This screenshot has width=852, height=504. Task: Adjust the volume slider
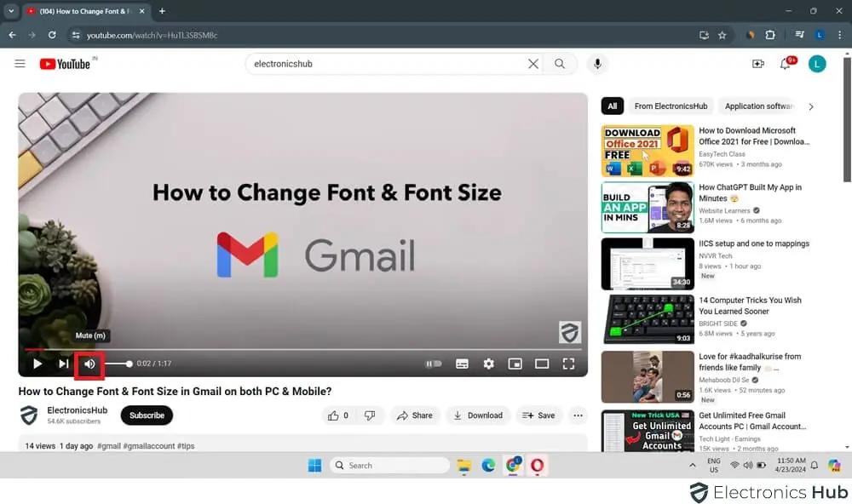(118, 364)
